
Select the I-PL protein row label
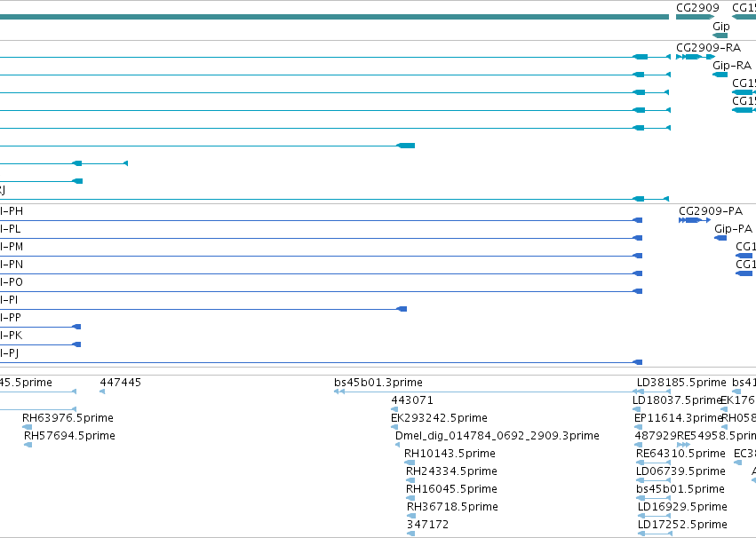pos(11,229)
